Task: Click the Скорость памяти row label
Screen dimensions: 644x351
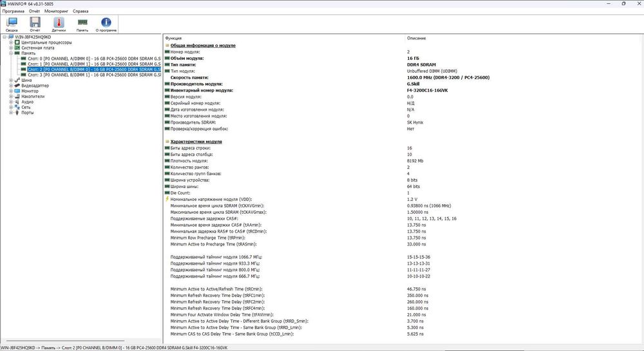Action: pos(189,77)
